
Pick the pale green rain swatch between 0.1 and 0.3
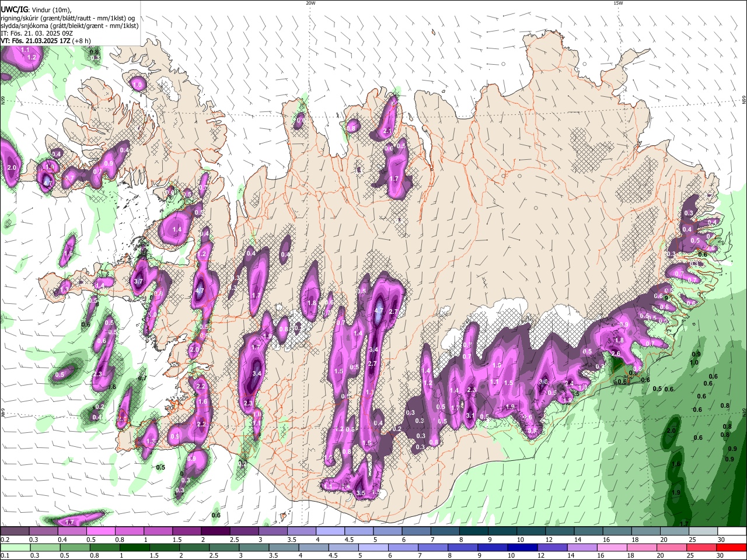pyautogui.click(x=15, y=548)
